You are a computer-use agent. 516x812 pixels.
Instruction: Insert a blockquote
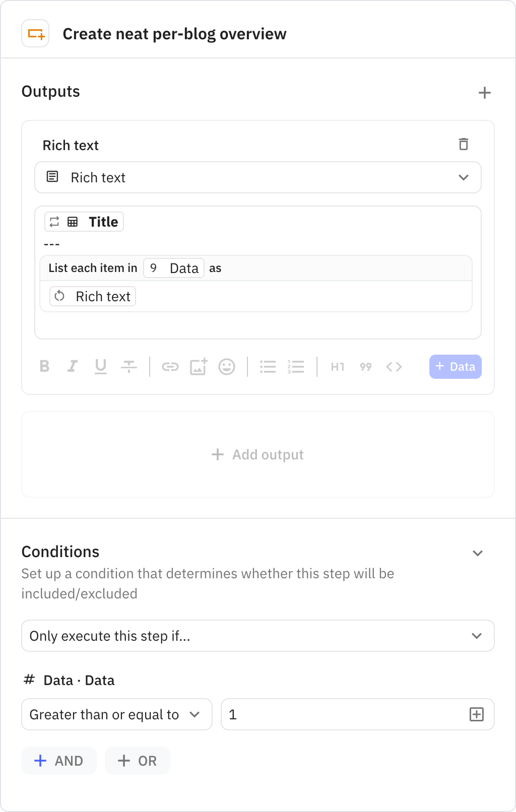(365, 367)
